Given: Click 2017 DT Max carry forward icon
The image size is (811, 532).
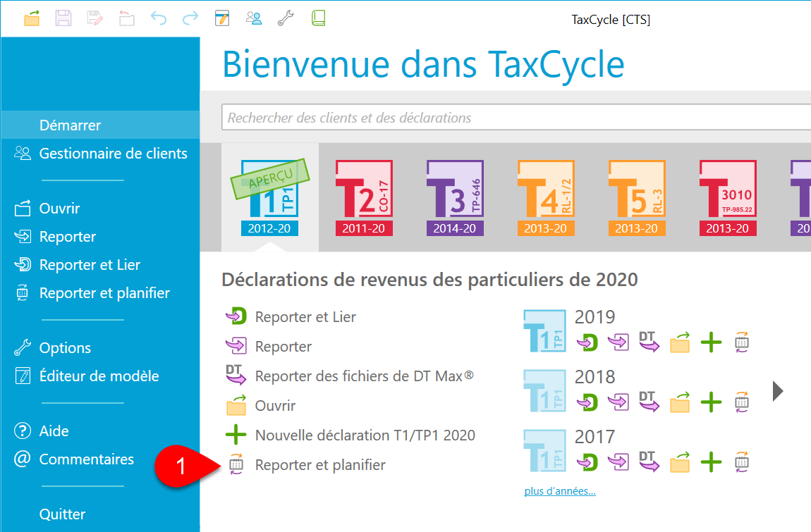Looking at the screenshot, I should 649,462.
